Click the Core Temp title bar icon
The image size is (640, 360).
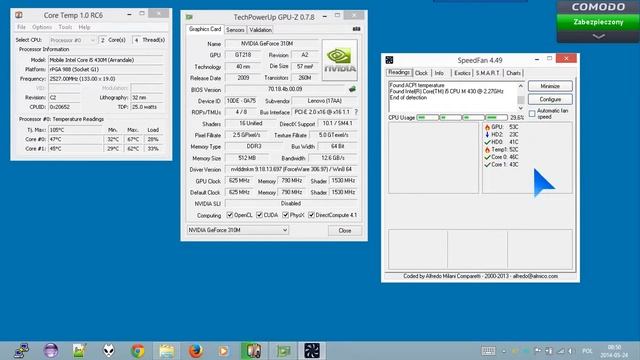pyautogui.click(x=19, y=16)
